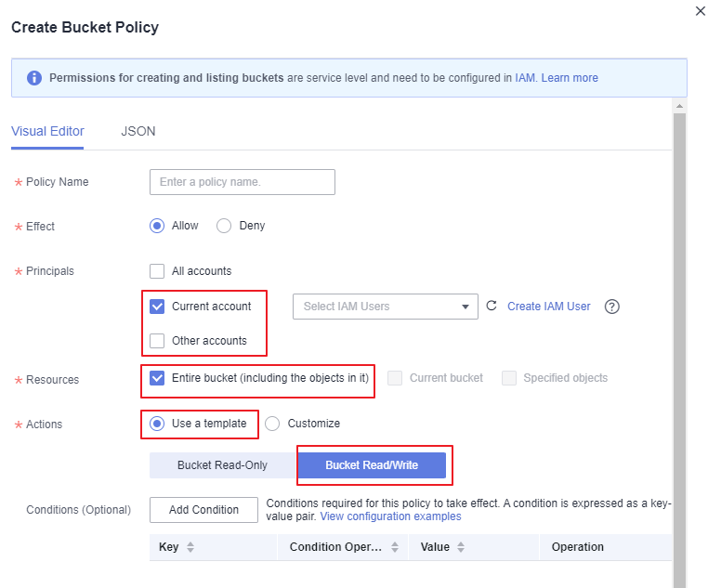
Task: Switch to the JSON tab
Action: click(x=138, y=131)
